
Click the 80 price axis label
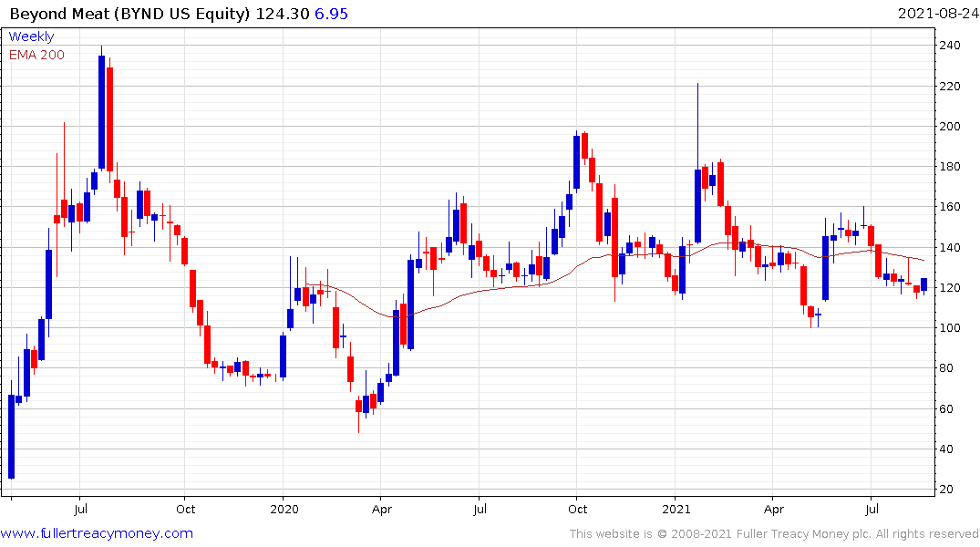[x=946, y=368]
